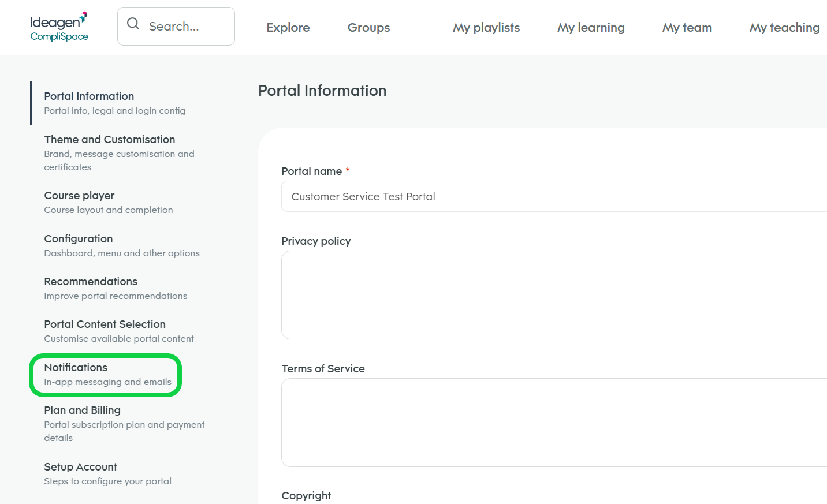Click inside the Privacy policy textarea

coord(554,295)
